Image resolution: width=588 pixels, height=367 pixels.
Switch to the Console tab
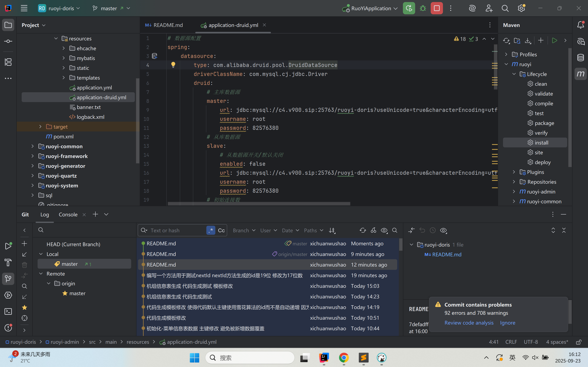(68, 215)
